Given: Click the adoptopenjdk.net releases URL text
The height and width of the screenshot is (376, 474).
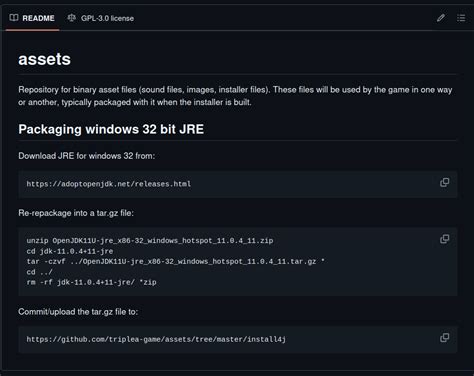Looking at the screenshot, I should 109,184.
